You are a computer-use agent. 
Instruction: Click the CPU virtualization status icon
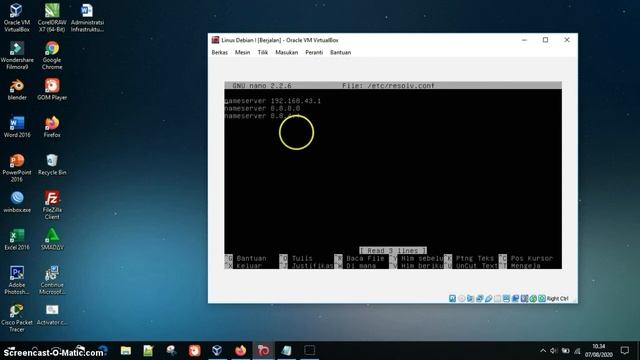(524, 298)
